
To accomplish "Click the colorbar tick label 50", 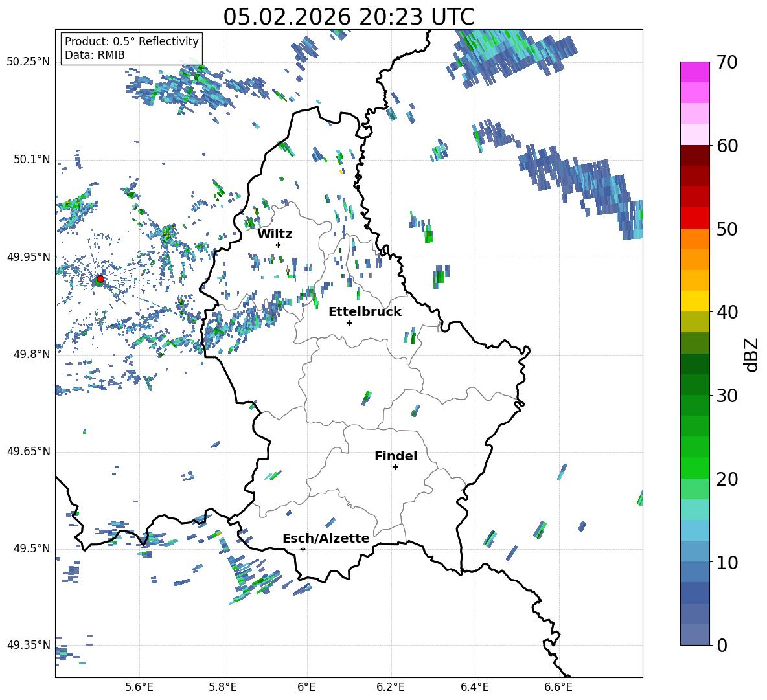I will click(x=726, y=229).
